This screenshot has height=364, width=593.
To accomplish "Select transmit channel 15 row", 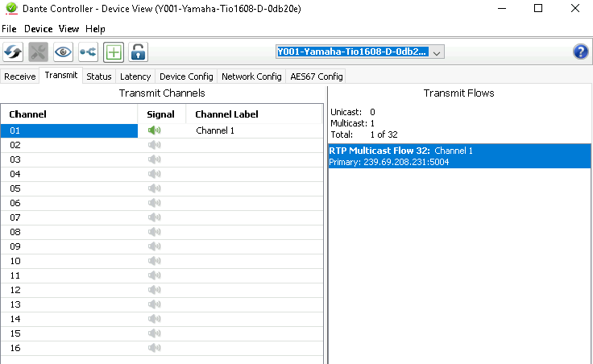I will point(162,333).
